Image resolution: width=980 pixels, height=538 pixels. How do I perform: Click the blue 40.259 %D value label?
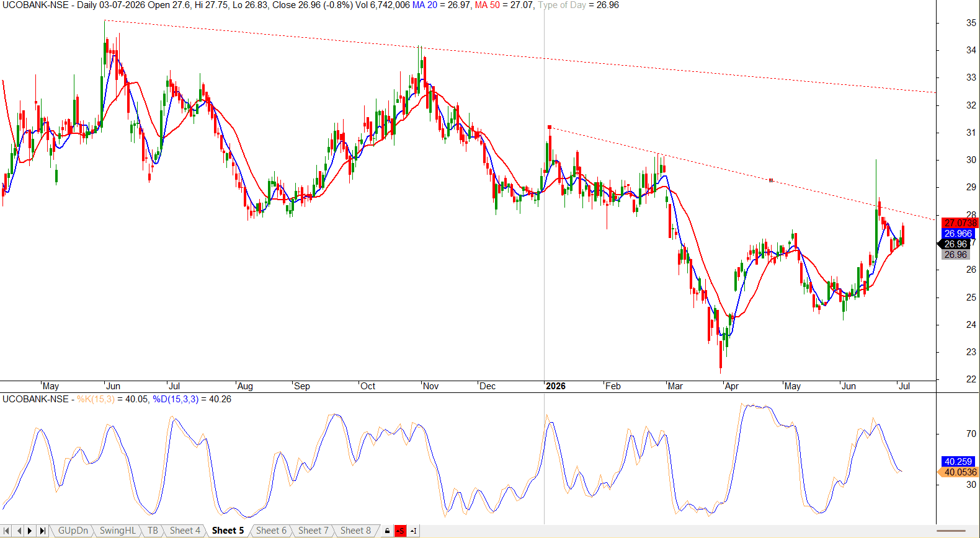click(958, 462)
